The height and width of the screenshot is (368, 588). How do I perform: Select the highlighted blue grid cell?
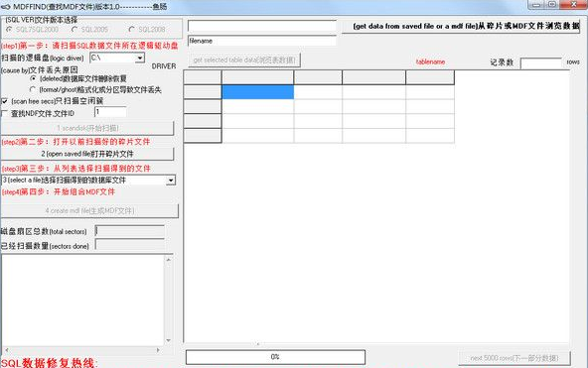pos(257,92)
